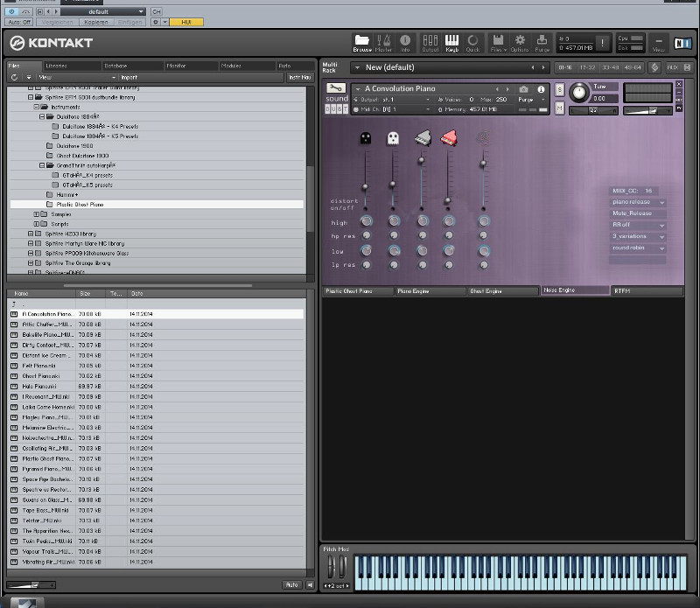700x608 pixels.
Task: Click the spiral noise icon
Action: tap(483, 138)
